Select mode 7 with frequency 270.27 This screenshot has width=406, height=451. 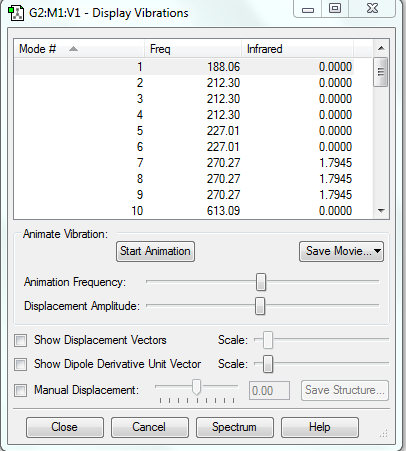point(184,163)
